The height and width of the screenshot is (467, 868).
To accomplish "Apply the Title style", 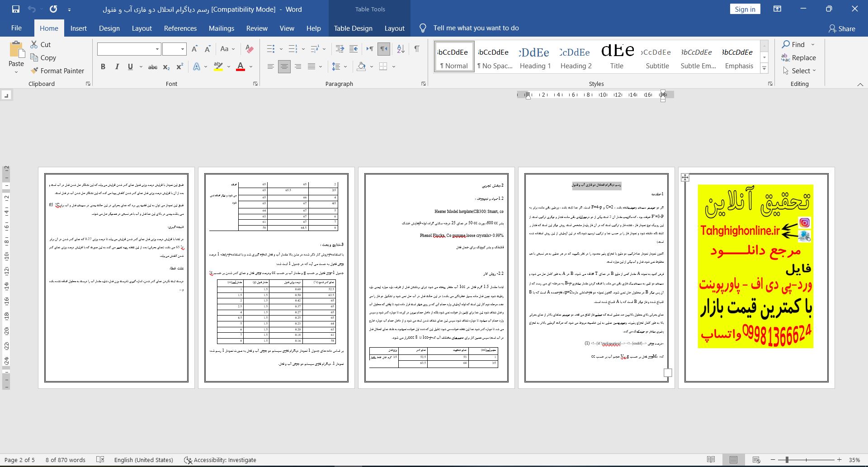I will pos(617,57).
